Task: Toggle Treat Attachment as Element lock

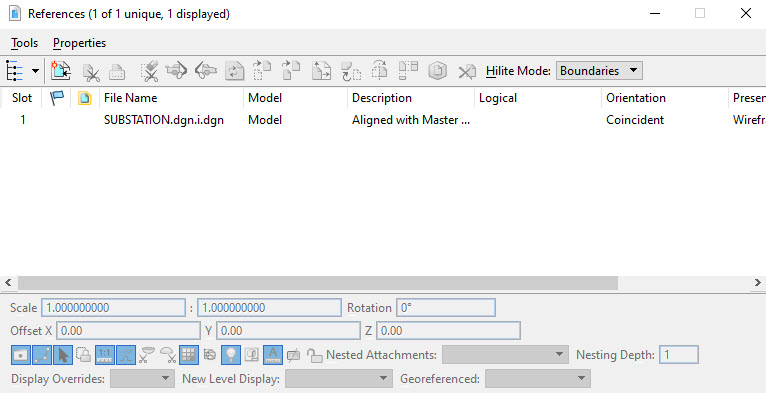Action: pyautogui.click(x=84, y=355)
